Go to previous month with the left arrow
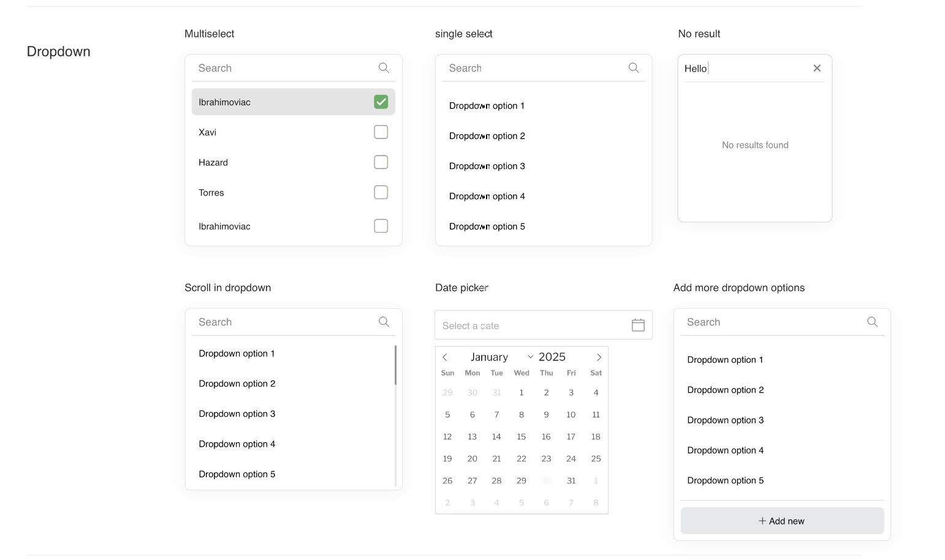This screenshot has height=560, width=945. pyautogui.click(x=446, y=357)
